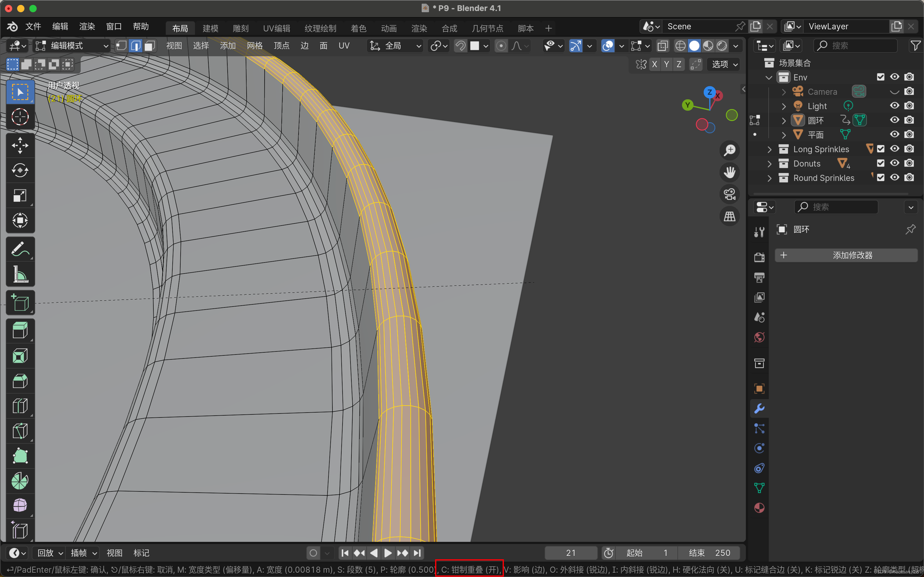Viewport: 924px width, 577px height.
Task: Open the 全局 transform orientation dropdown
Action: (x=395, y=46)
